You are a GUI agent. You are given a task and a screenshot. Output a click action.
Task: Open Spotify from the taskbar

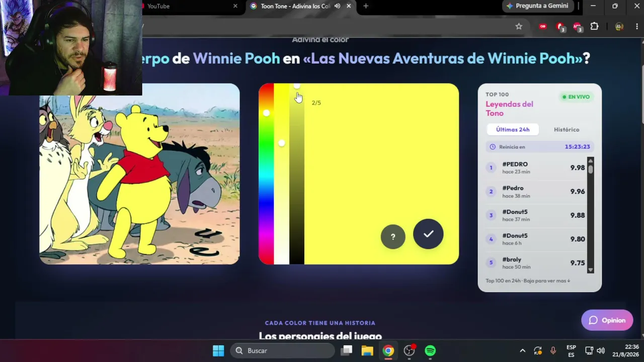click(430, 350)
